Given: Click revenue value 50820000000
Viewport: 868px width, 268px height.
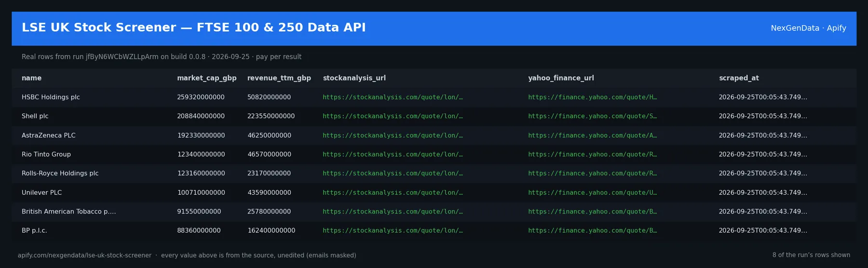Looking at the screenshot, I should click(x=269, y=97).
